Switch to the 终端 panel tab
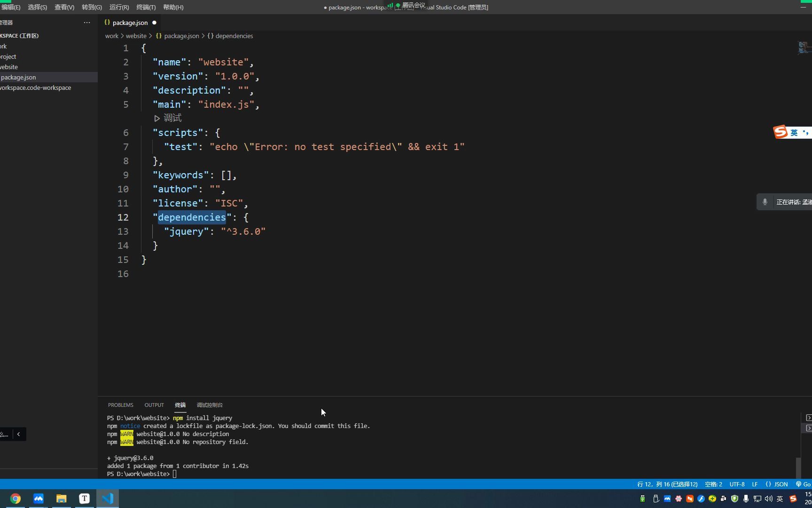Image resolution: width=812 pixels, height=508 pixels. (x=180, y=405)
